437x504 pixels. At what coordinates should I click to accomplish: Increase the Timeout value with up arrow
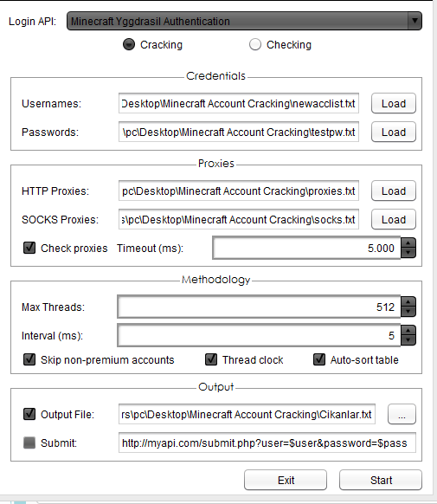408,242
